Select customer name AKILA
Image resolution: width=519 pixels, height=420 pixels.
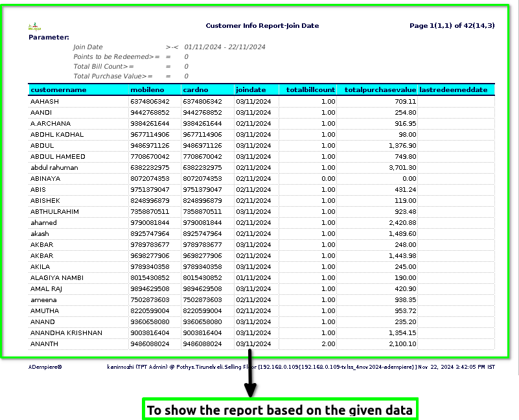40,266
